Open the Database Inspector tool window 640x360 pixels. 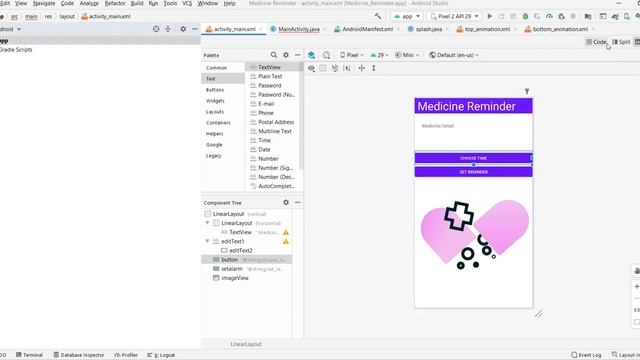79,355
